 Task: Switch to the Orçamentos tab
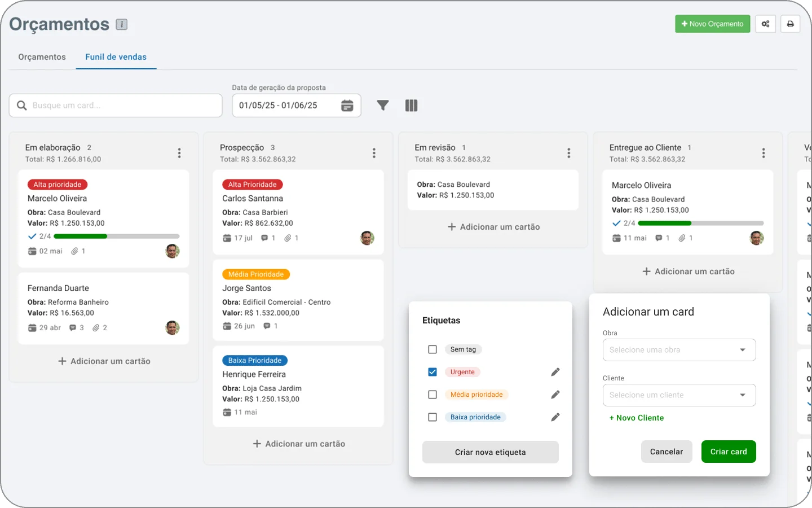click(42, 57)
